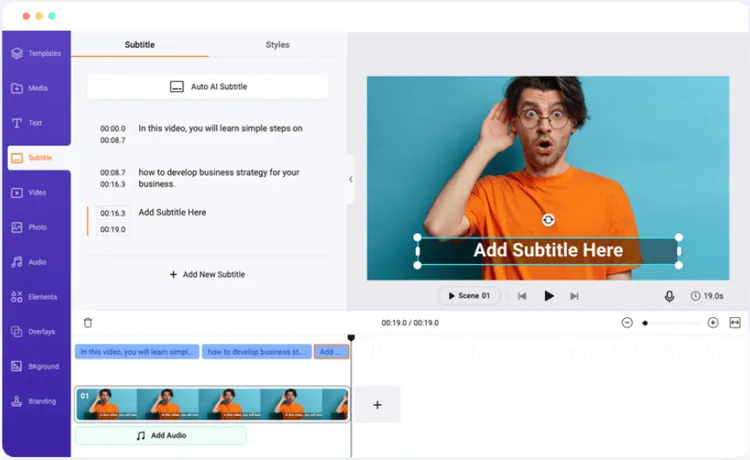The width and height of the screenshot is (750, 460).
Task: Switch to the Subtitle tab
Action: 140,44
